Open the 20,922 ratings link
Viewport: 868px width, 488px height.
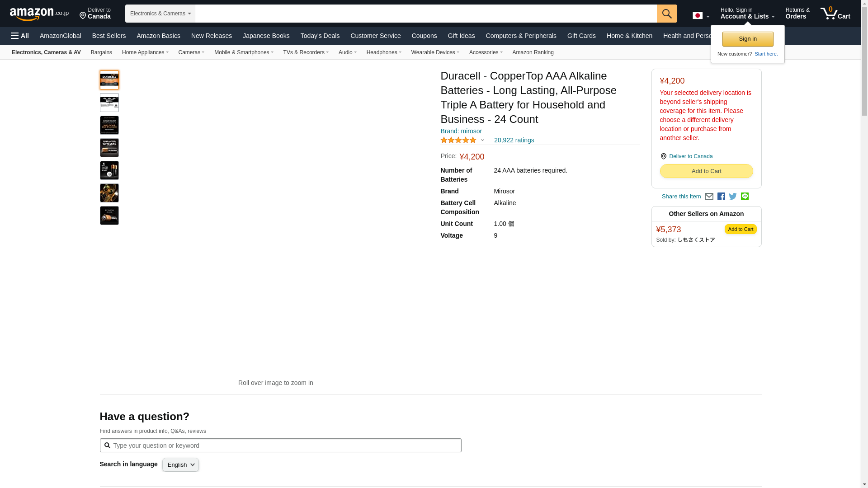pos(514,140)
